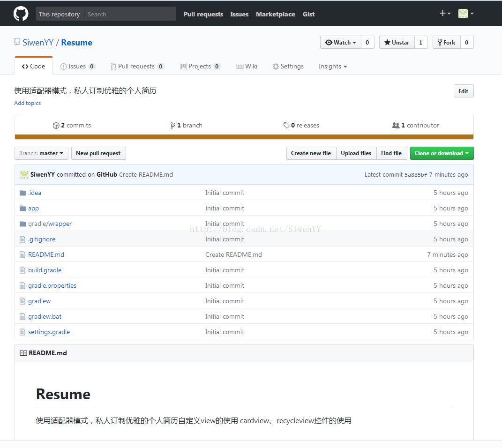Click the New pull request button

point(98,153)
